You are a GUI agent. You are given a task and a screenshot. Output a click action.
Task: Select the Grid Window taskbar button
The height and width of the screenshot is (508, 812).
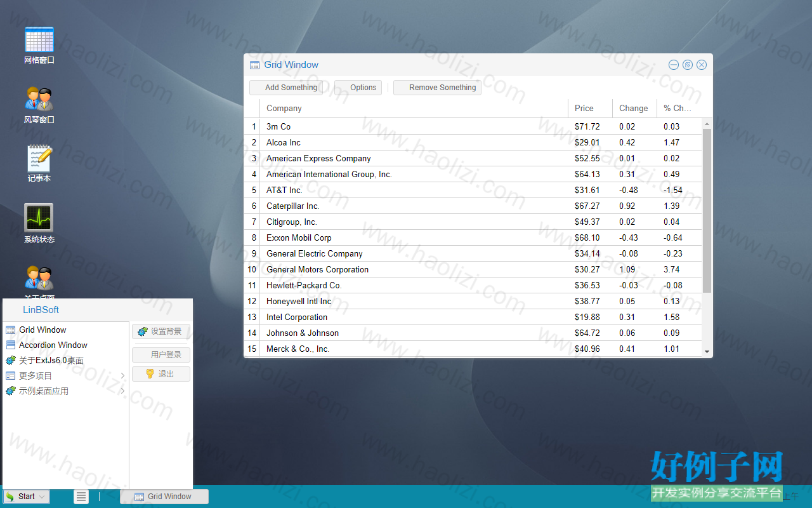point(164,497)
